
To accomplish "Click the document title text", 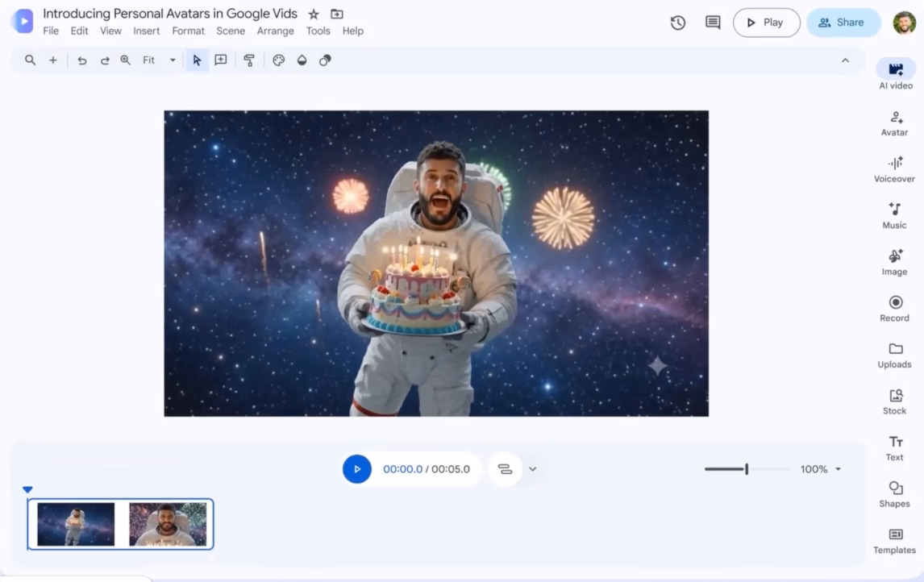I will (x=169, y=14).
